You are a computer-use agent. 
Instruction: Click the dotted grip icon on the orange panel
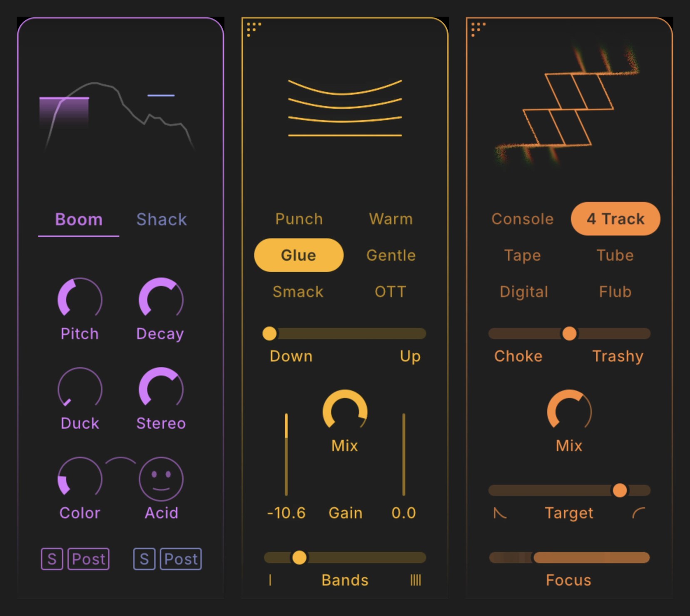click(x=478, y=29)
